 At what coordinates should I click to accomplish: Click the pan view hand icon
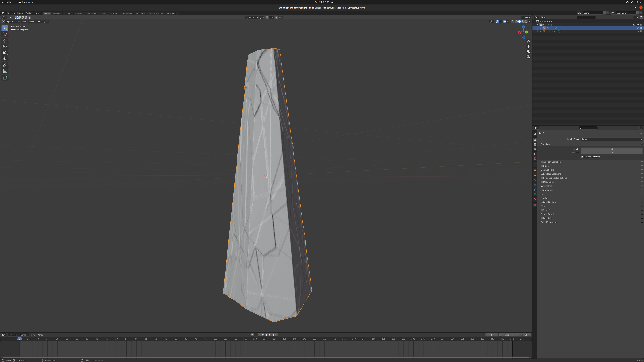coord(528,46)
